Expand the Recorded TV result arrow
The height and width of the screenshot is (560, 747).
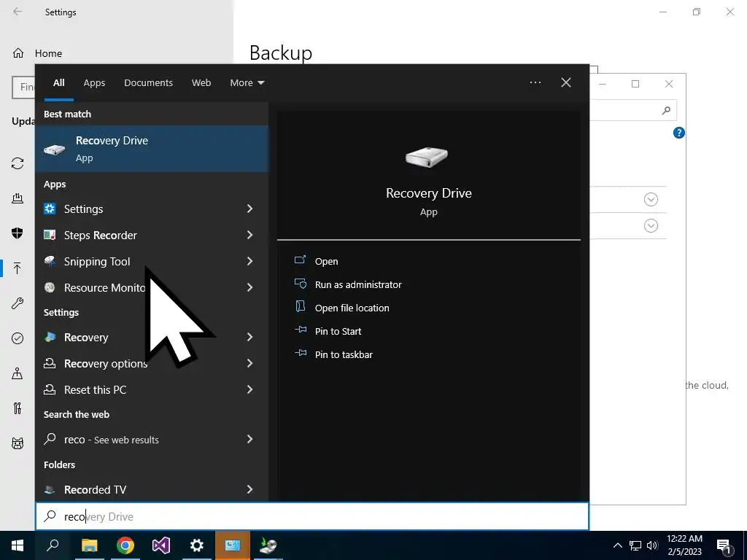[249, 489]
